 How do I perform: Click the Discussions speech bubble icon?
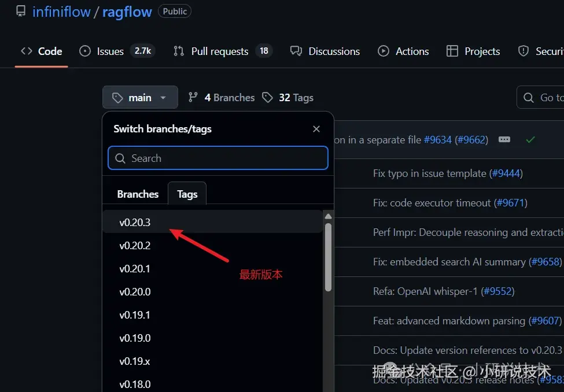click(296, 51)
